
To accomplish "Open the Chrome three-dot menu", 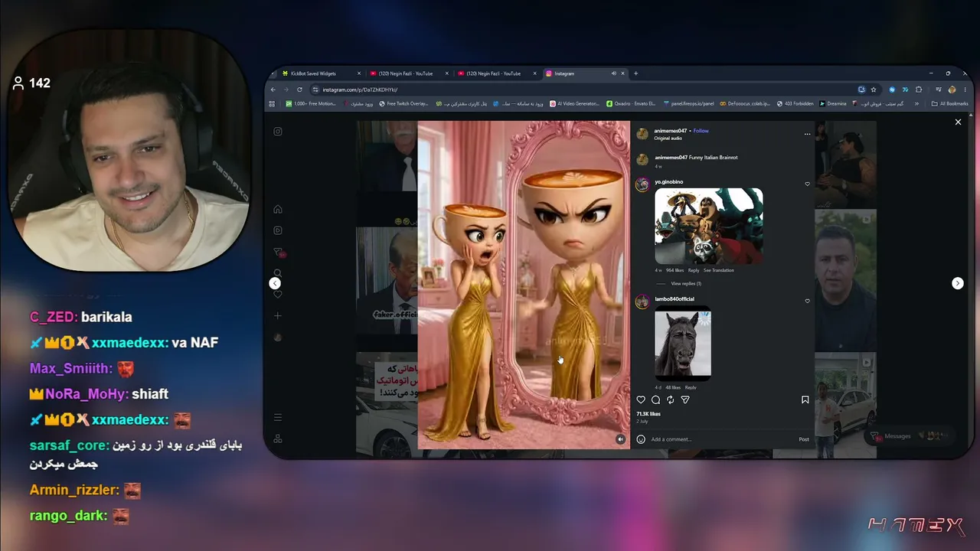I will [x=965, y=90].
